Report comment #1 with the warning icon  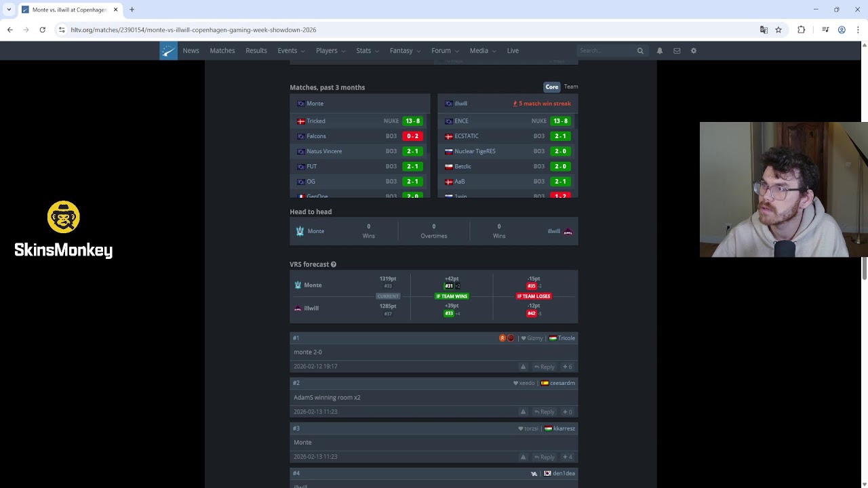click(523, 367)
